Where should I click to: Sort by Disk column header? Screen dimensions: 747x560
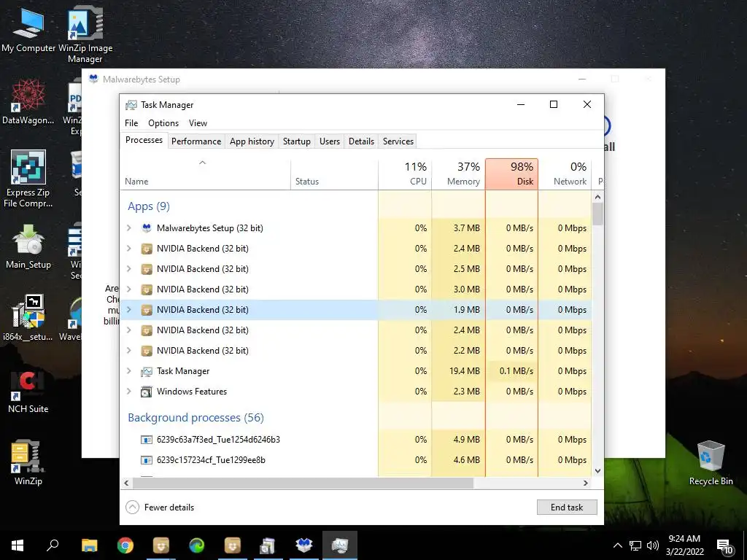[x=511, y=174]
